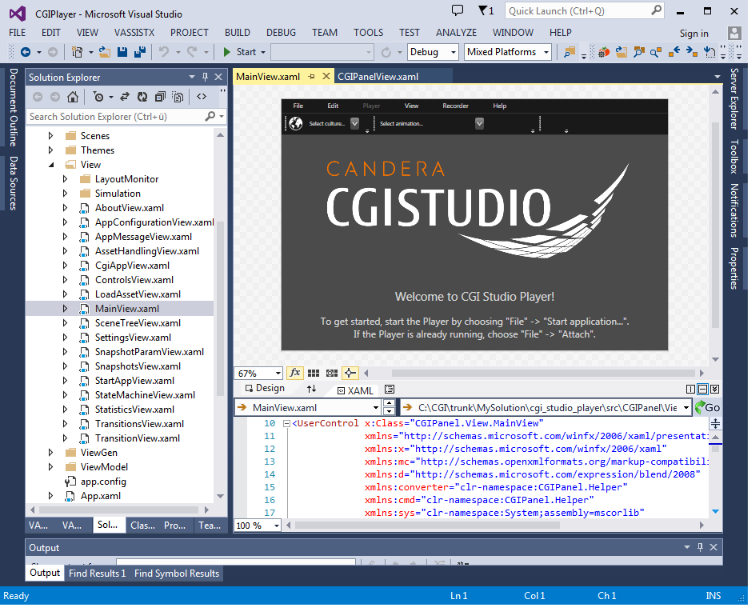Open the VASSISTX menu
This screenshot has height=605, width=748.
pyautogui.click(x=134, y=32)
